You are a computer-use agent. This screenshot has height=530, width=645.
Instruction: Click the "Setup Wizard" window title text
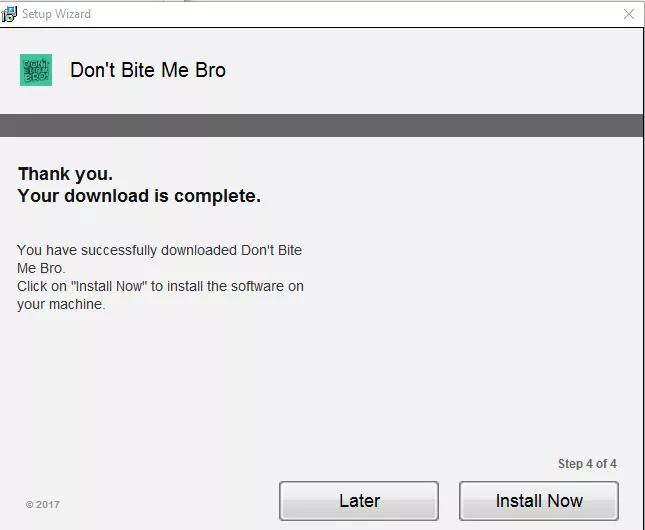pyautogui.click(x=56, y=14)
